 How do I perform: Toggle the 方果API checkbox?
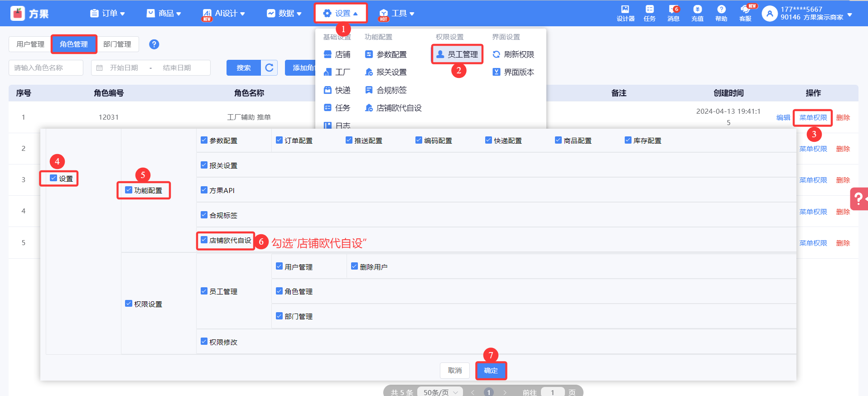[x=204, y=190]
